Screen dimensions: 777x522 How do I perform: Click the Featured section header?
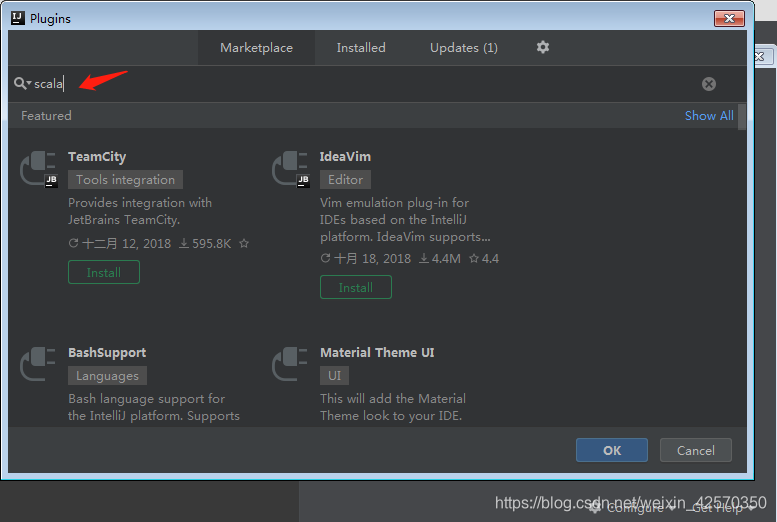pyautogui.click(x=46, y=116)
